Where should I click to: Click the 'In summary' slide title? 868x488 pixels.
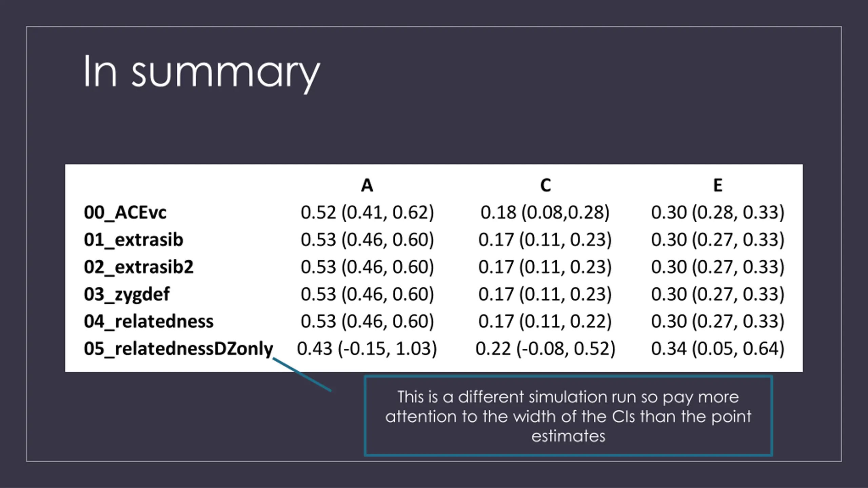coord(202,73)
